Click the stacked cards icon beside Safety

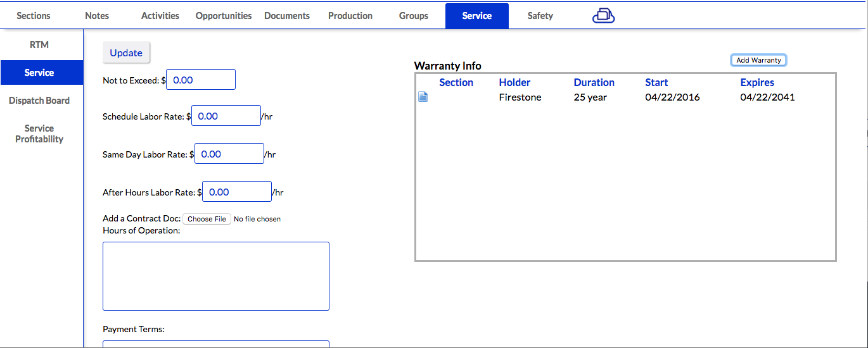(603, 16)
